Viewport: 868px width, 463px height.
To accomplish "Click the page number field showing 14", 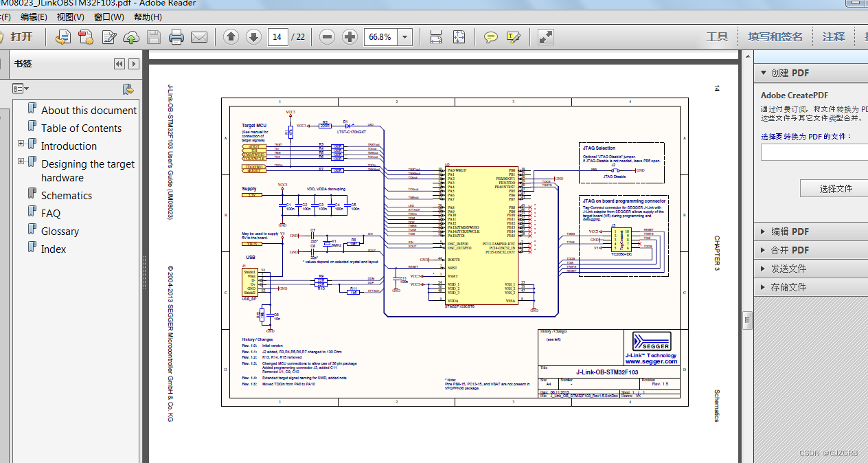I will tap(277, 36).
